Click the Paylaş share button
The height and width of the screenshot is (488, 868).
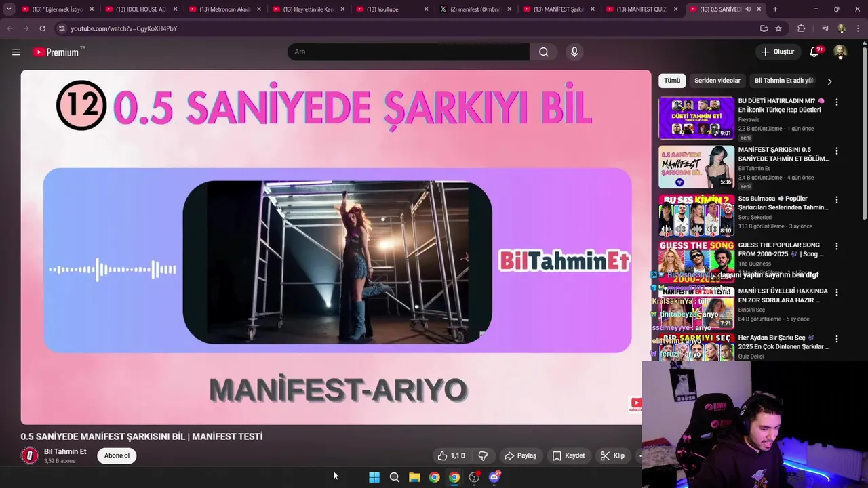(521, 456)
